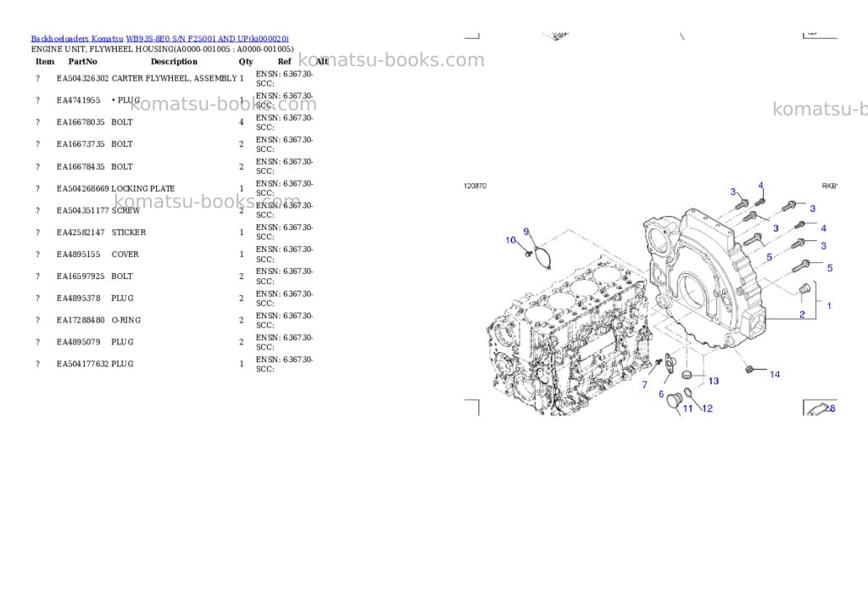The height and width of the screenshot is (615, 868).
Task: Click callout 12 in the diagram
Action: (x=708, y=409)
